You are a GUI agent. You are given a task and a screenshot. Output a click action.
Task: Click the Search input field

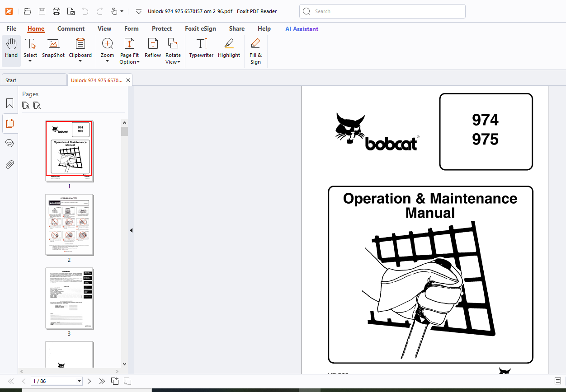point(382,11)
